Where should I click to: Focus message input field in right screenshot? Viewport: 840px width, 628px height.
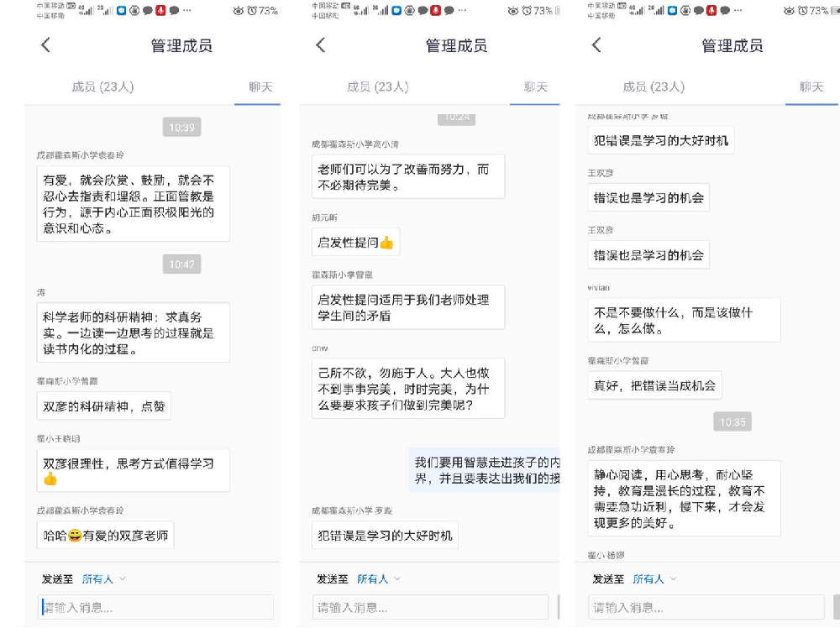point(706,607)
